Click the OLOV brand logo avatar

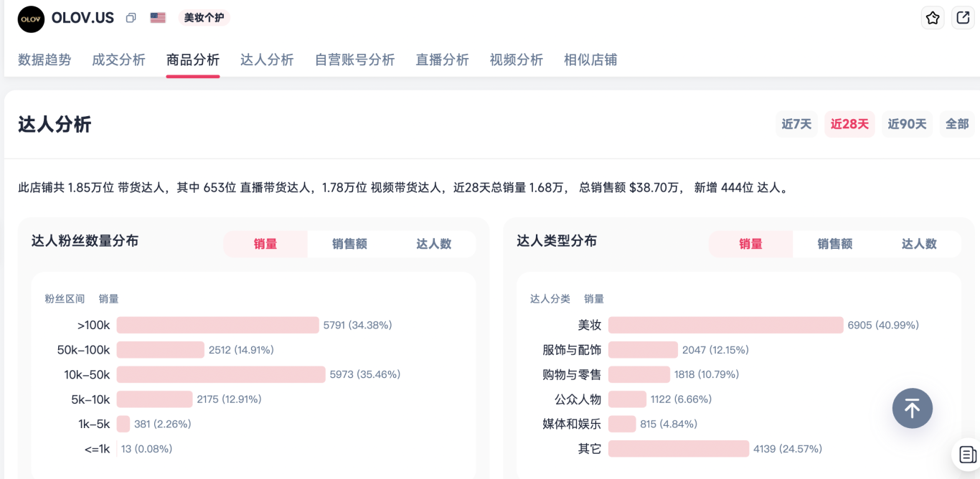click(x=31, y=19)
